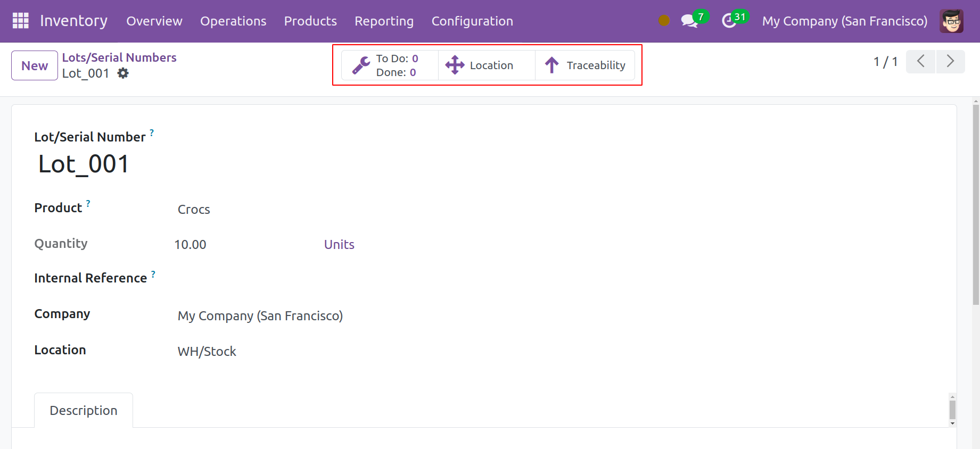Switch to the Description tab
Image resolution: width=980 pixels, height=449 pixels.
84,410
